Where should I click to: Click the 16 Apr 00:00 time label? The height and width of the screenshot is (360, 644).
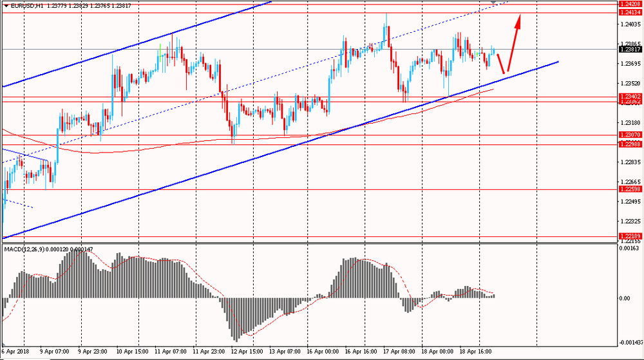(x=323, y=352)
